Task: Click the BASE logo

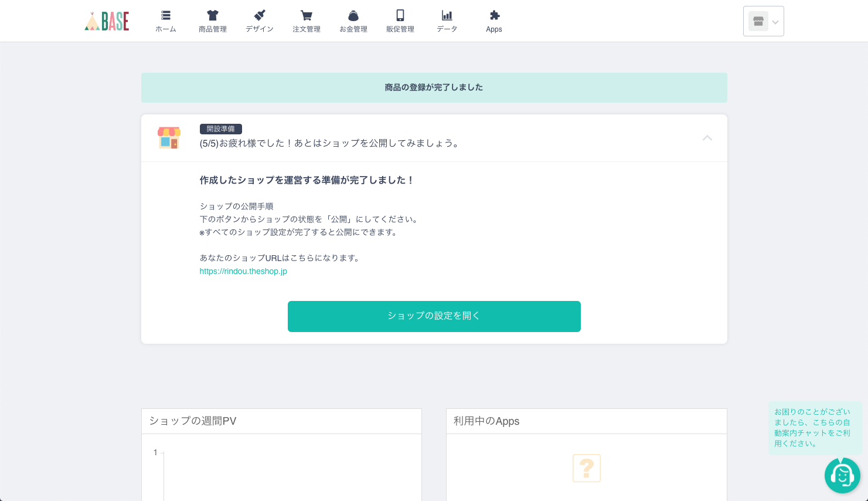Action: [x=107, y=21]
